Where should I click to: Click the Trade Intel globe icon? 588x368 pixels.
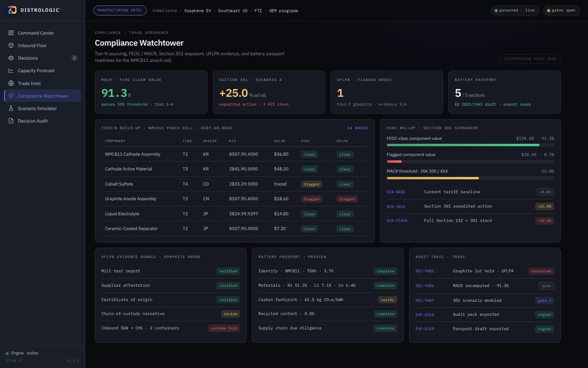pyautogui.click(x=11, y=83)
